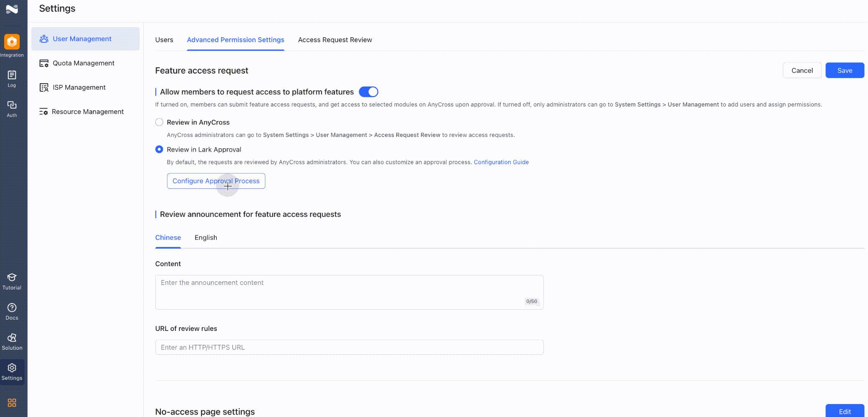Image resolution: width=868 pixels, height=417 pixels.
Task: Open the Access Request Review tab
Action: click(x=335, y=40)
